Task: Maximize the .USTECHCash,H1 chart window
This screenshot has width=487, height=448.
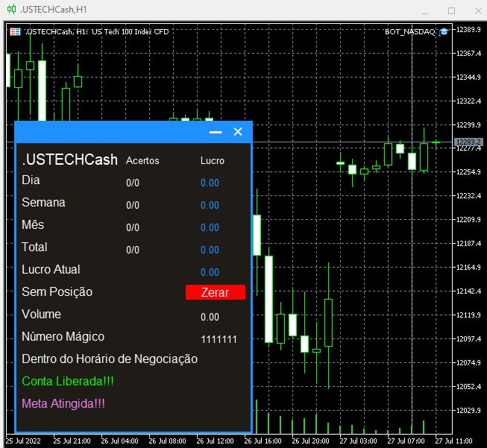Action: click(452, 11)
